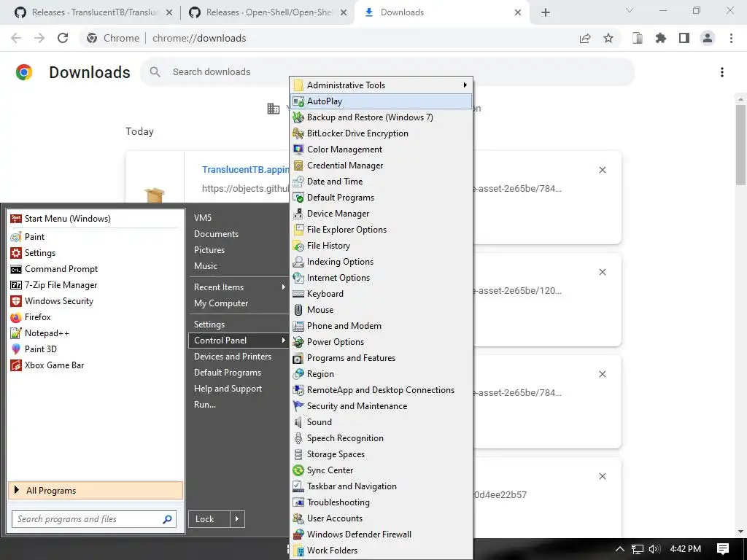
Task: Open Storage Spaces
Action: pyautogui.click(x=381, y=454)
